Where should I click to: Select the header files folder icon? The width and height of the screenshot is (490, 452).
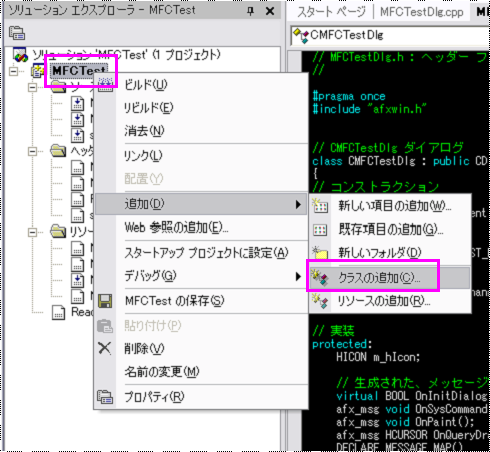click(58, 151)
